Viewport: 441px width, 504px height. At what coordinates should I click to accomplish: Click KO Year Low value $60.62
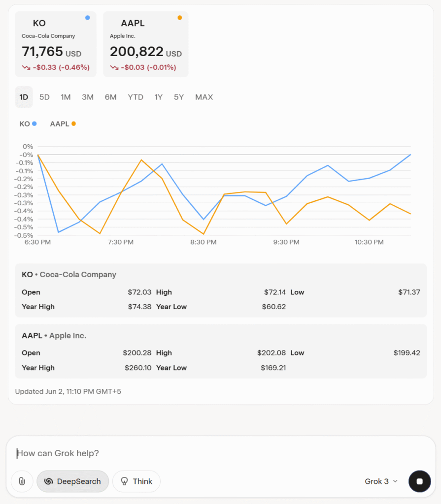(x=274, y=307)
